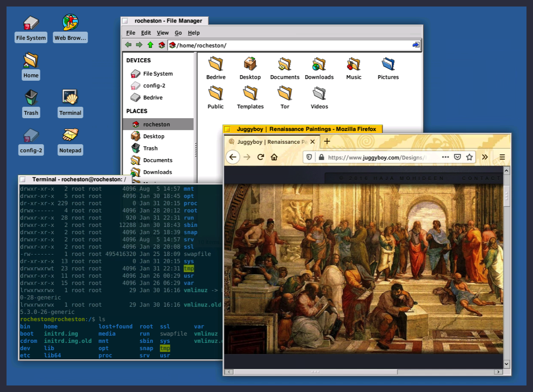533x392 pixels.
Task: Click the File Manager location path field
Action: click(294, 45)
